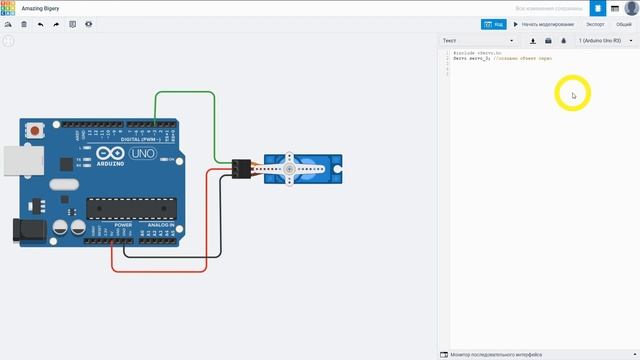
Task: Click the Arduino reset button
Action: (x=35, y=131)
